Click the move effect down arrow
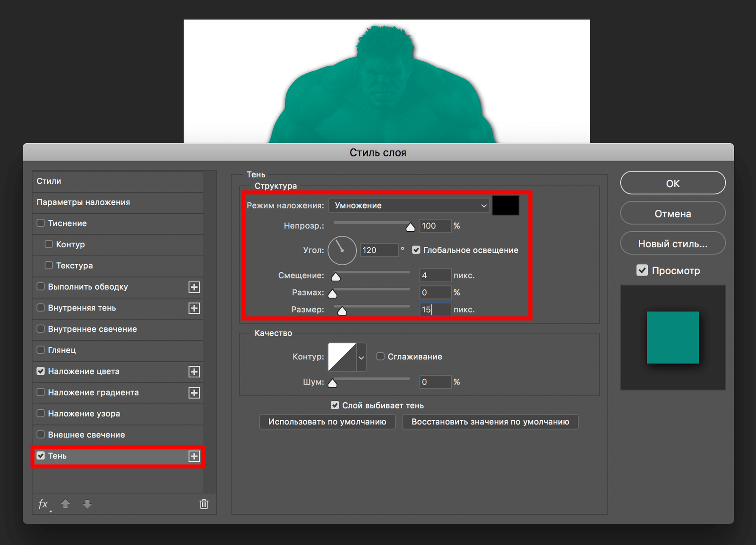 click(87, 504)
